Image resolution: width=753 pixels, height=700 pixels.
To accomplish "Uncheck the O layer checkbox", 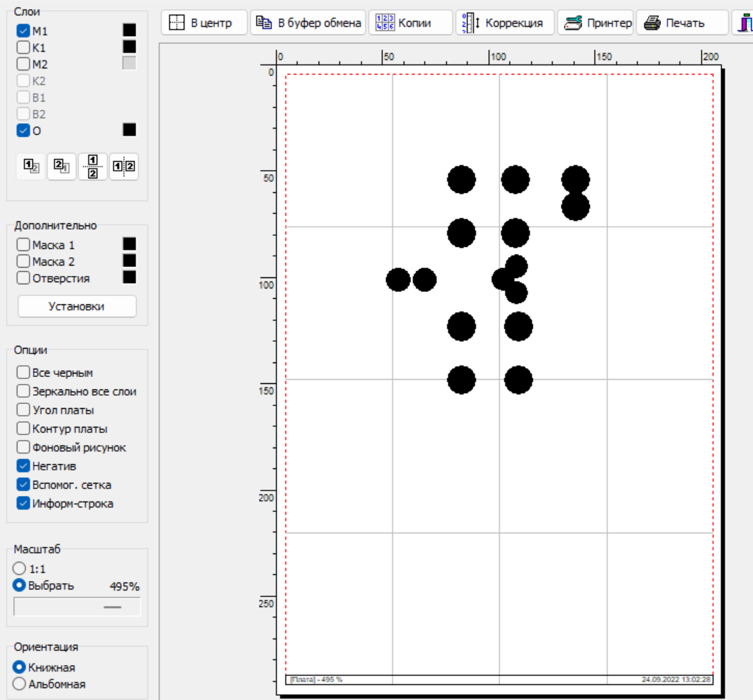I will coord(23,130).
